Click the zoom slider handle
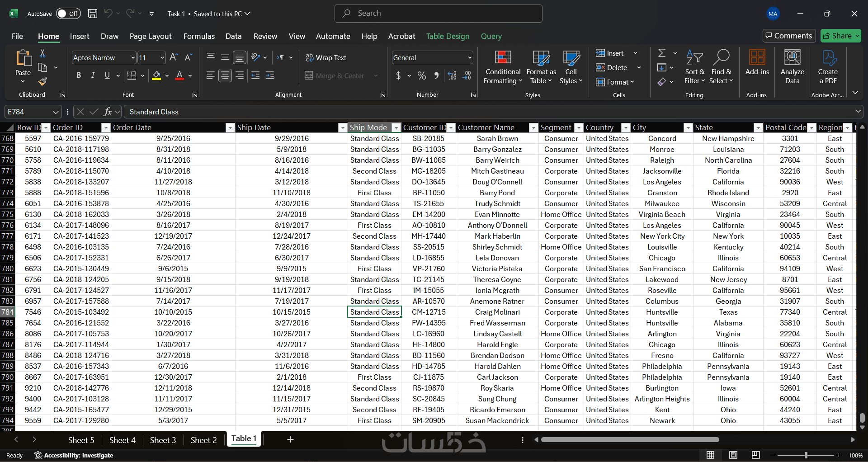This screenshot has height=462, width=868. point(806,455)
